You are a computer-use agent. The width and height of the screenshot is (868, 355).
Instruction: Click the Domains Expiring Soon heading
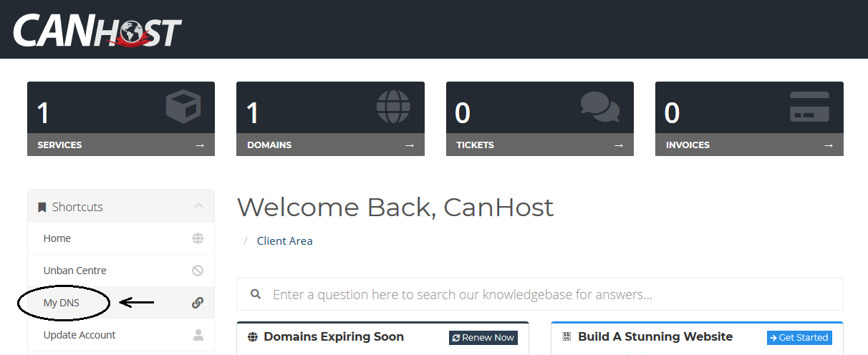click(334, 337)
